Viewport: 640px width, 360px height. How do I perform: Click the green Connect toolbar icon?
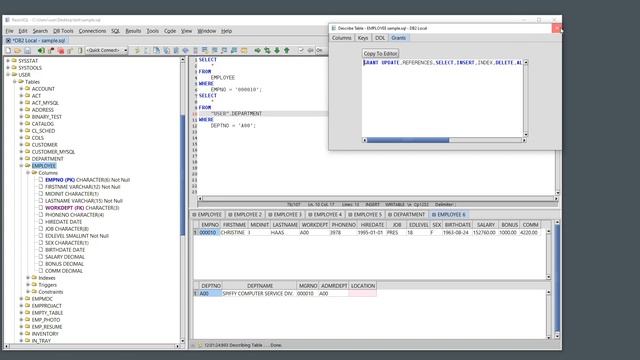coord(41,51)
